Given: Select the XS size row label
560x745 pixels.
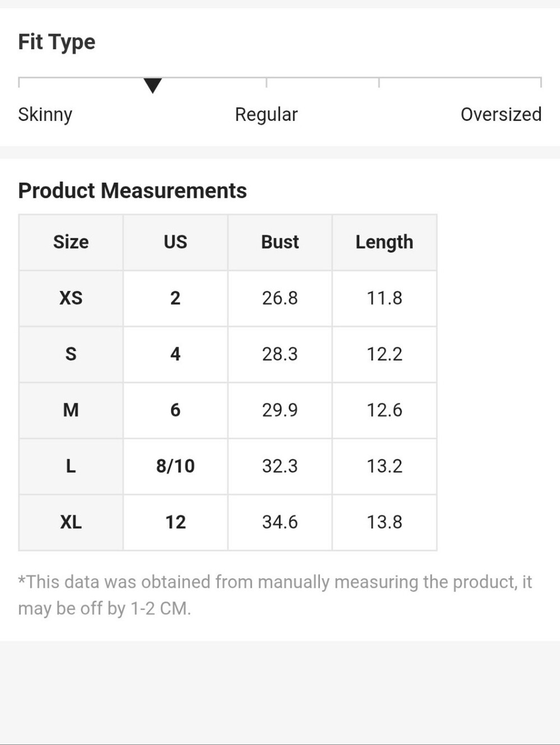Looking at the screenshot, I should coord(71,298).
